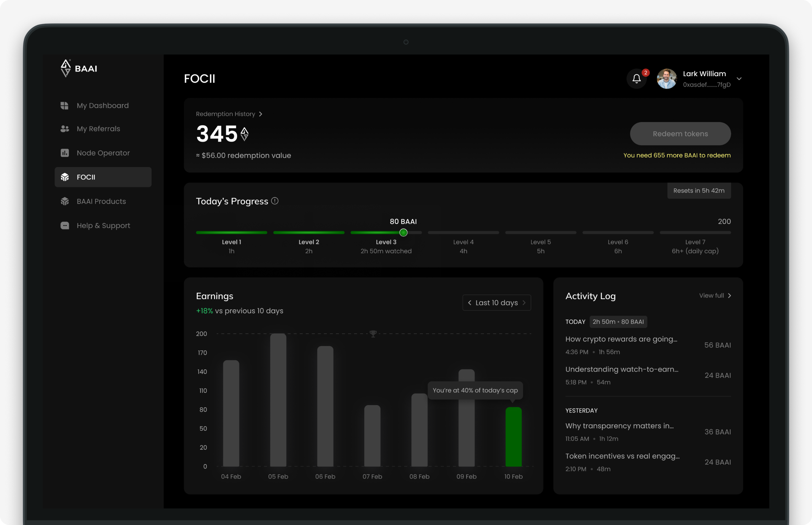Screen dimensions: 812x525
Task: Click the Help & Support chat icon
Action: point(64,226)
